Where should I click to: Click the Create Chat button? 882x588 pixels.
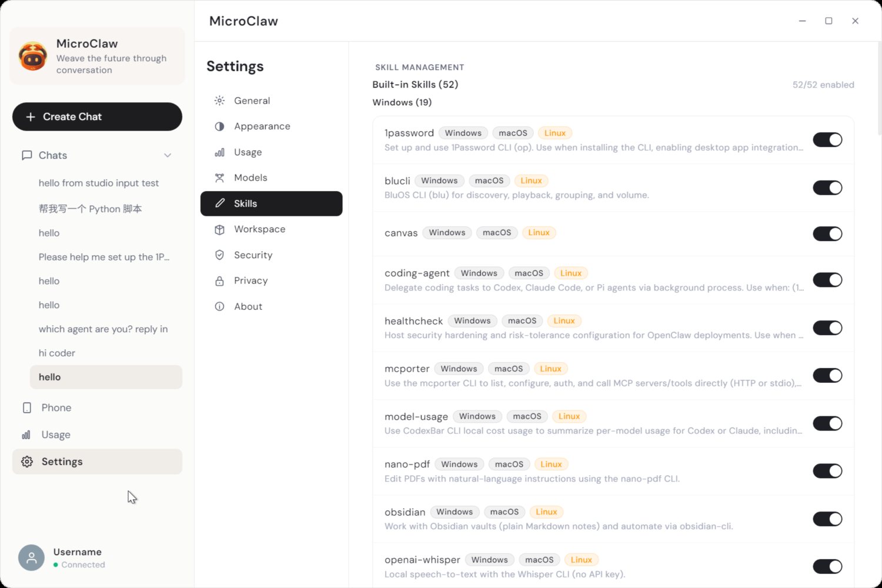point(97,117)
